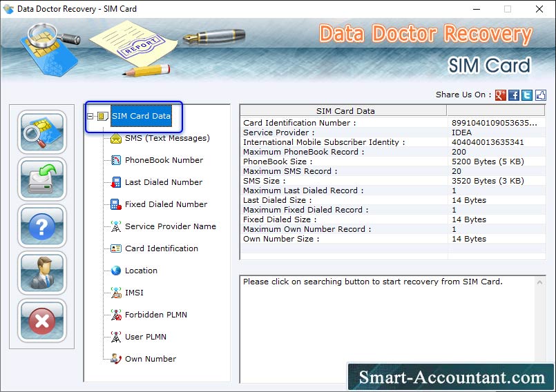The image size is (556, 392).
Task: Click the SMS envelope icon
Action: pyautogui.click(x=116, y=138)
